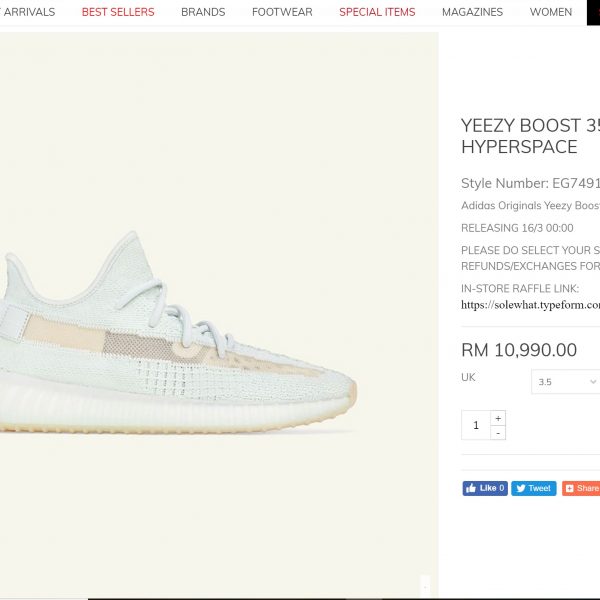Screen dimensions: 600x600
Task: Go to the FOOTWEAR section
Action: pos(282,12)
